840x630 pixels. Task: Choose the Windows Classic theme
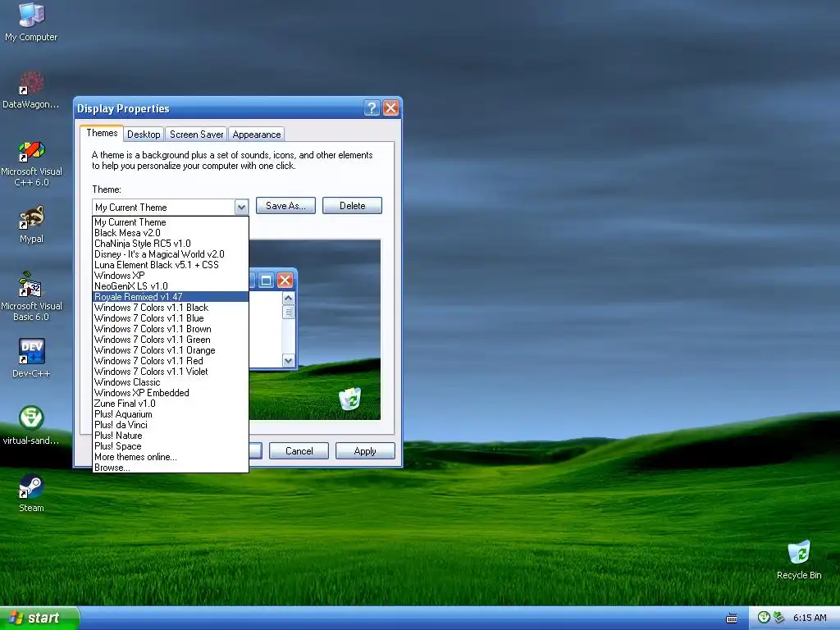pyautogui.click(x=171, y=382)
